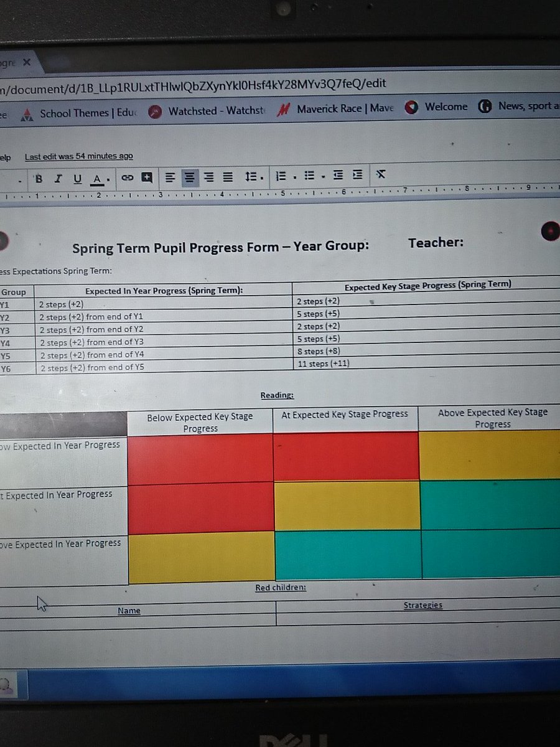Viewport: 560px width, 747px height.
Task: Open the News, sport bookmark
Action: click(519, 106)
